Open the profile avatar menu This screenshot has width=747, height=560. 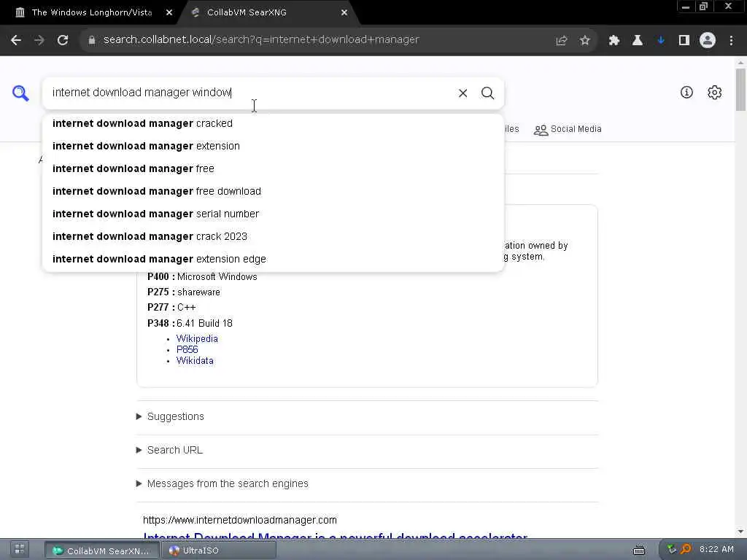(x=708, y=41)
